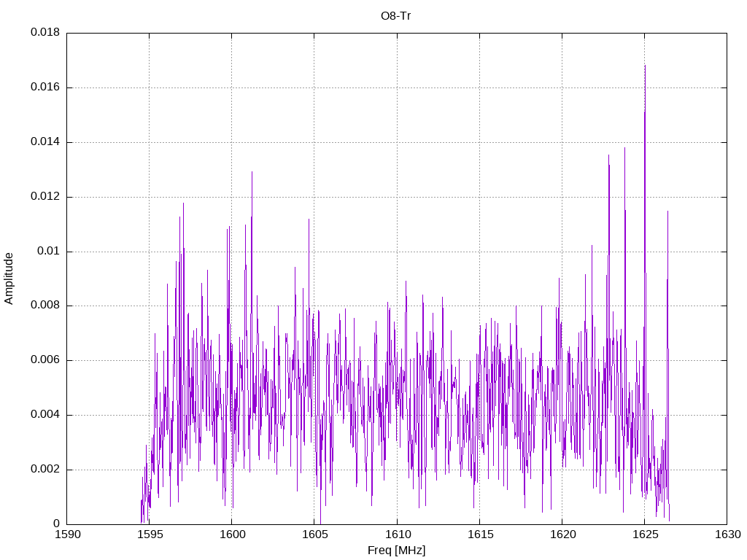Click x-axis tick label 1625
This screenshot has width=747, height=560.
pos(645,534)
